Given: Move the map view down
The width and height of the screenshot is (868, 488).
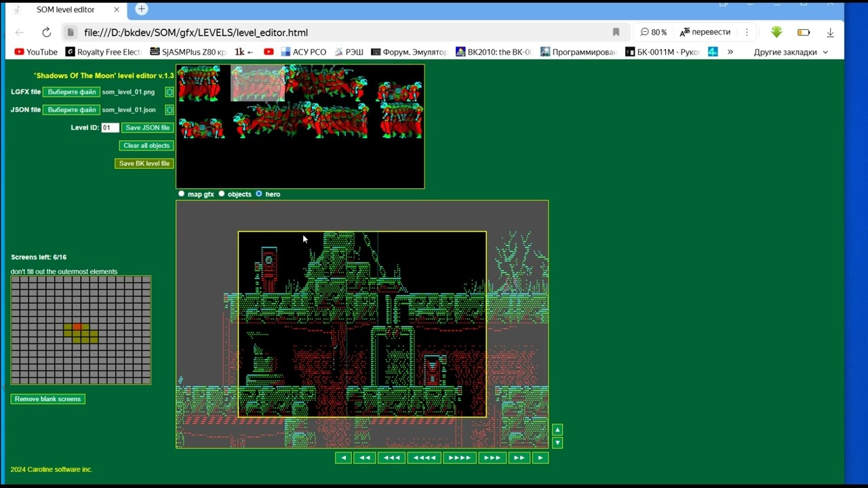Looking at the screenshot, I should 557,443.
